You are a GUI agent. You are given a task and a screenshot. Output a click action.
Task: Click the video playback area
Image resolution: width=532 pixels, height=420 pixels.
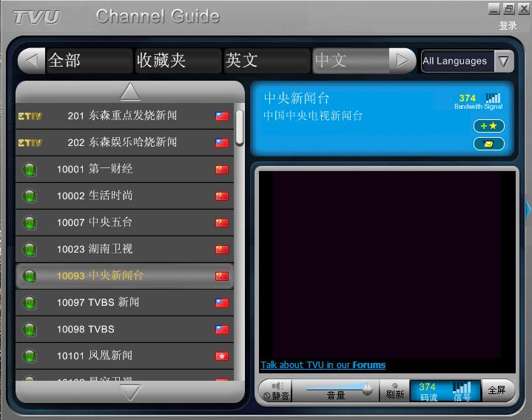(x=387, y=265)
